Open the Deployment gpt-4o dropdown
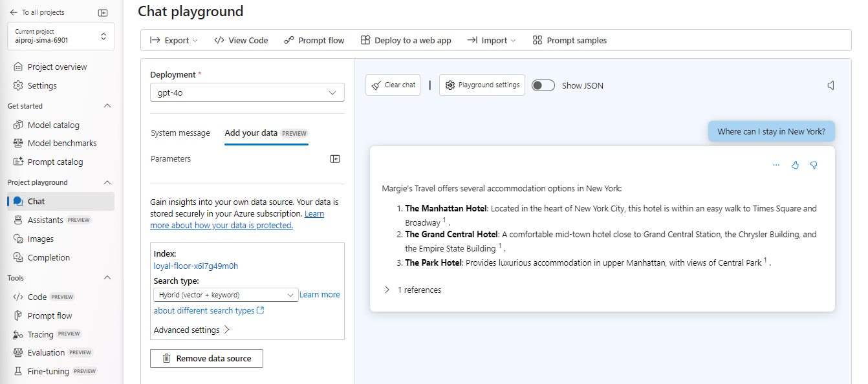This screenshot has width=868, height=384. click(247, 92)
